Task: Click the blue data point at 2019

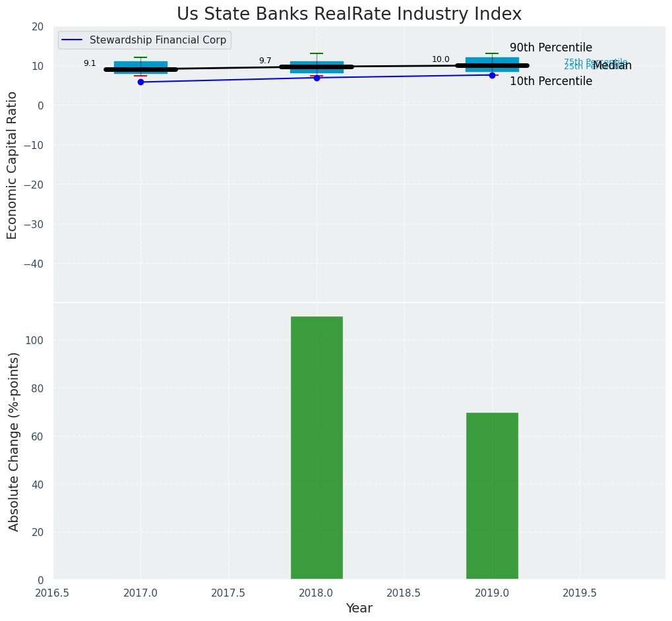Action: (x=492, y=75)
